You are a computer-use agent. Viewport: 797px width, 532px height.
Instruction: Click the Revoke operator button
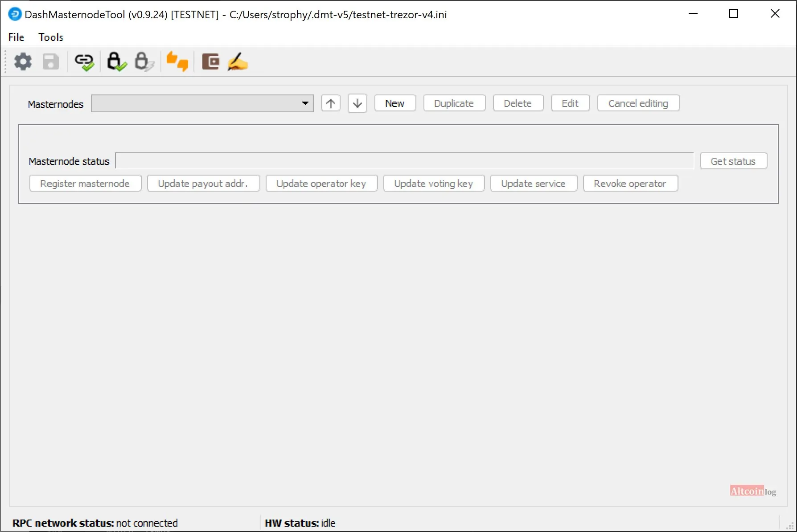pyautogui.click(x=630, y=184)
